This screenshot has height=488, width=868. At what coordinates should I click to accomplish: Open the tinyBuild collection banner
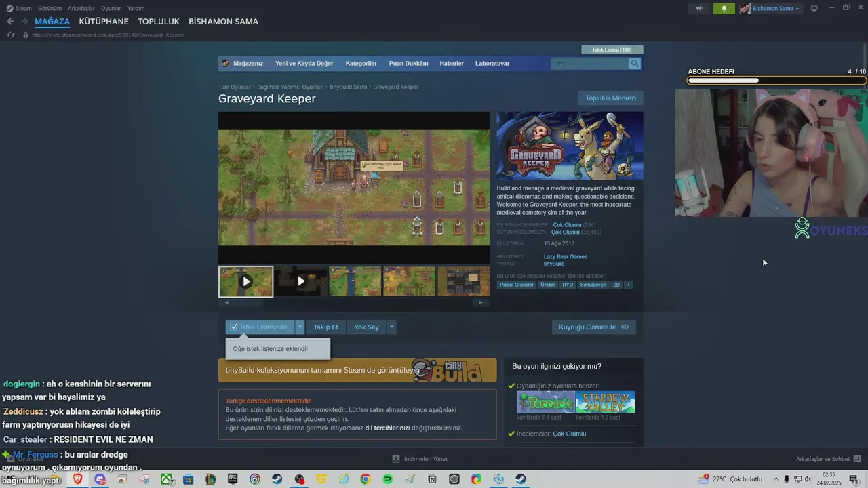tap(357, 370)
